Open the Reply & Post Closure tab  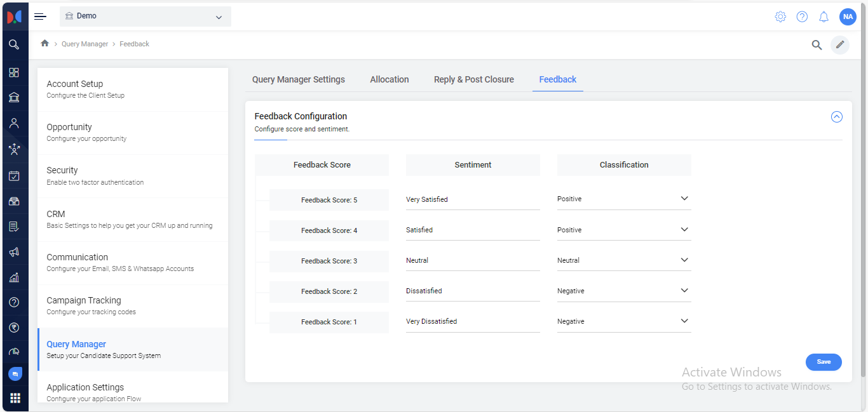474,79
